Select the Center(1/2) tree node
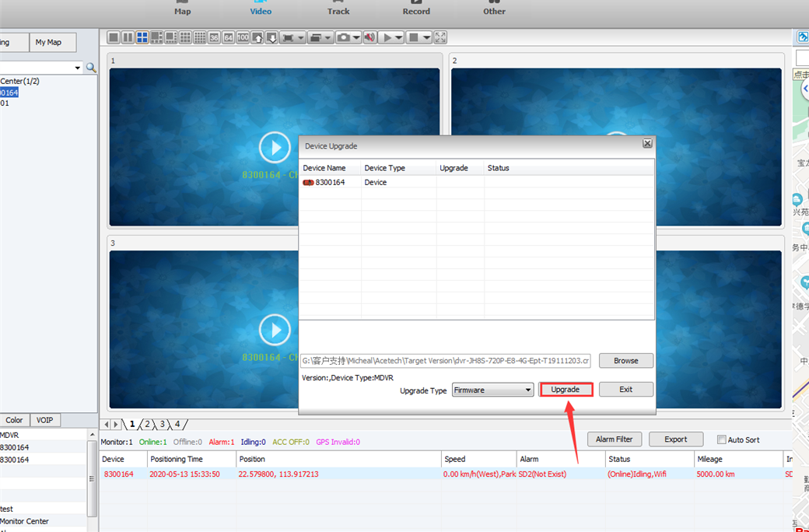 [19, 81]
